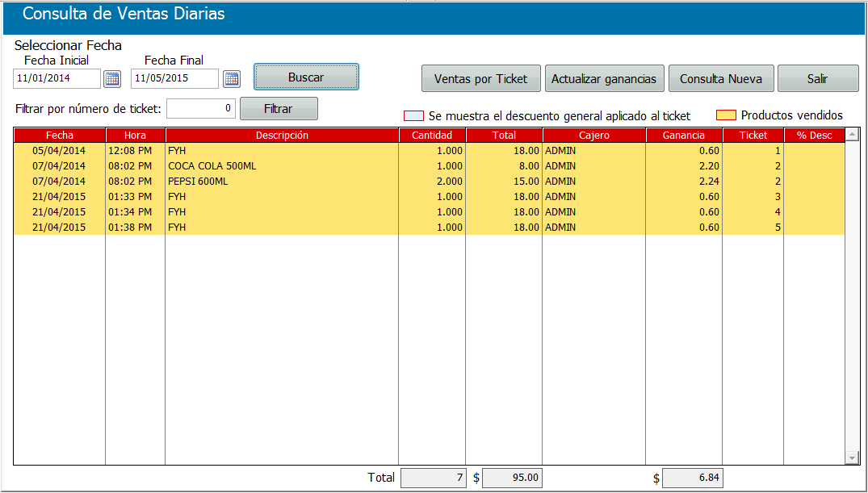Click the Filtrar button
868x493 pixels.
(279, 108)
